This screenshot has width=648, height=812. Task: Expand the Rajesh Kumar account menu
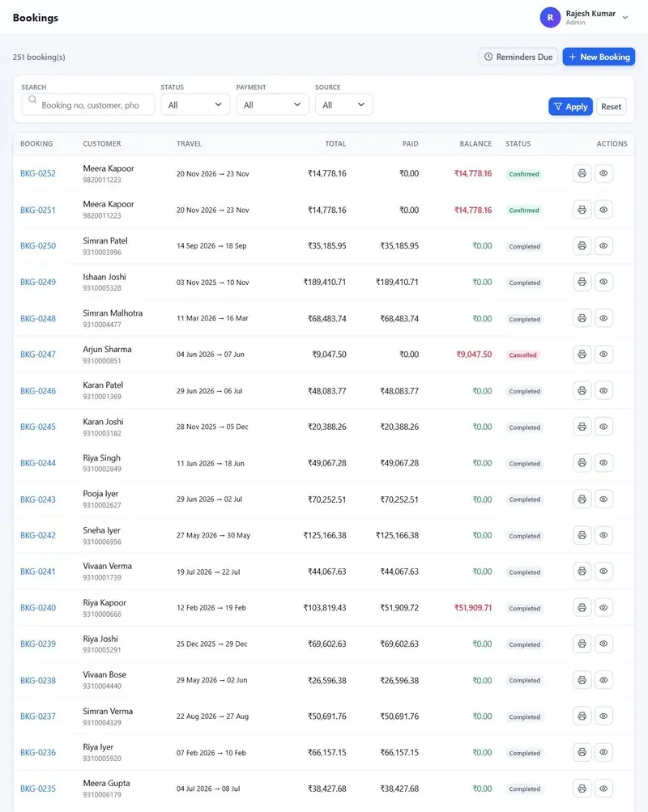(585, 17)
